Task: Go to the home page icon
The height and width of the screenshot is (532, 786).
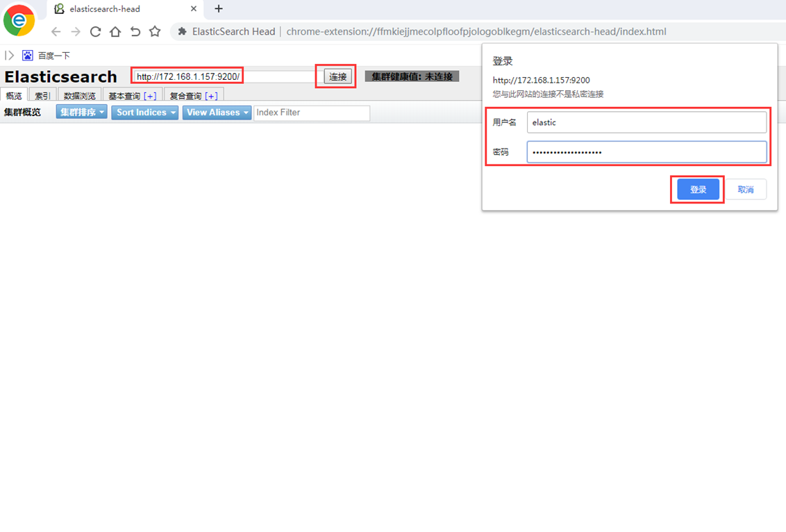Action: click(x=115, y=31)
